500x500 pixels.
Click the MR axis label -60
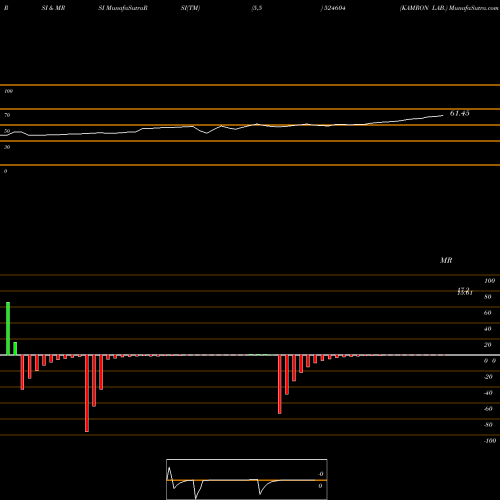tap(488, 409)
